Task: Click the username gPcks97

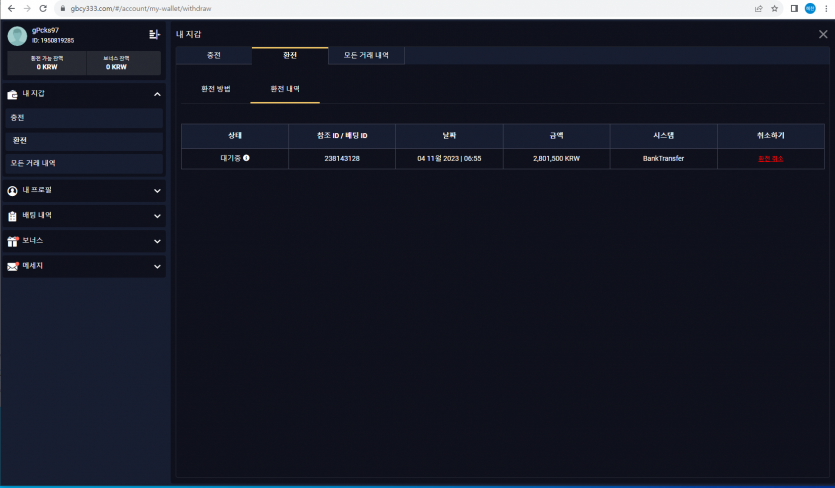Action: (45, 31)
